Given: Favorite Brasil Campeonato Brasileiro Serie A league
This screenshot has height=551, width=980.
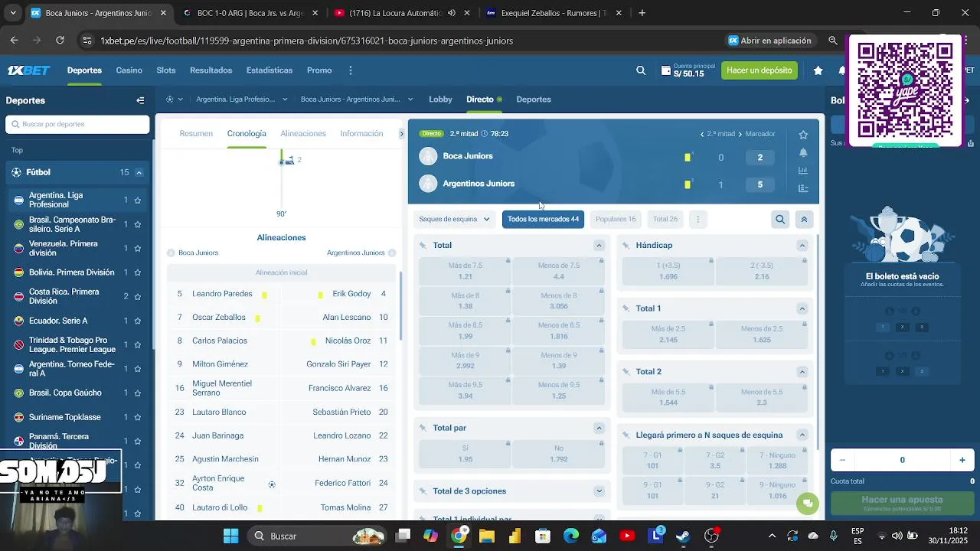Looking at the screenshot, I should pyautogui.click(x=138, y=225).
